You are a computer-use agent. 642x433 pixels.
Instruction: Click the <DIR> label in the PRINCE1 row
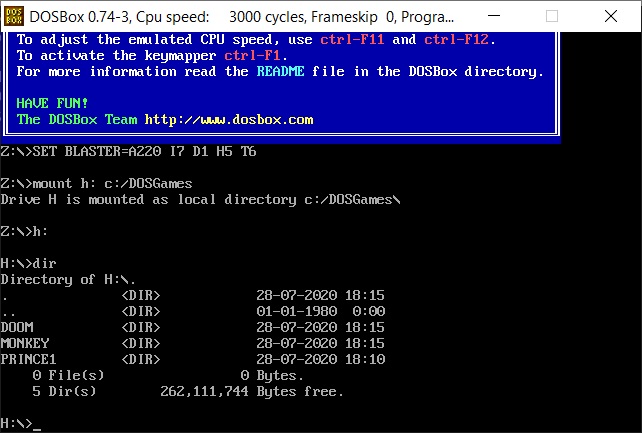click(x=140, y=359)
